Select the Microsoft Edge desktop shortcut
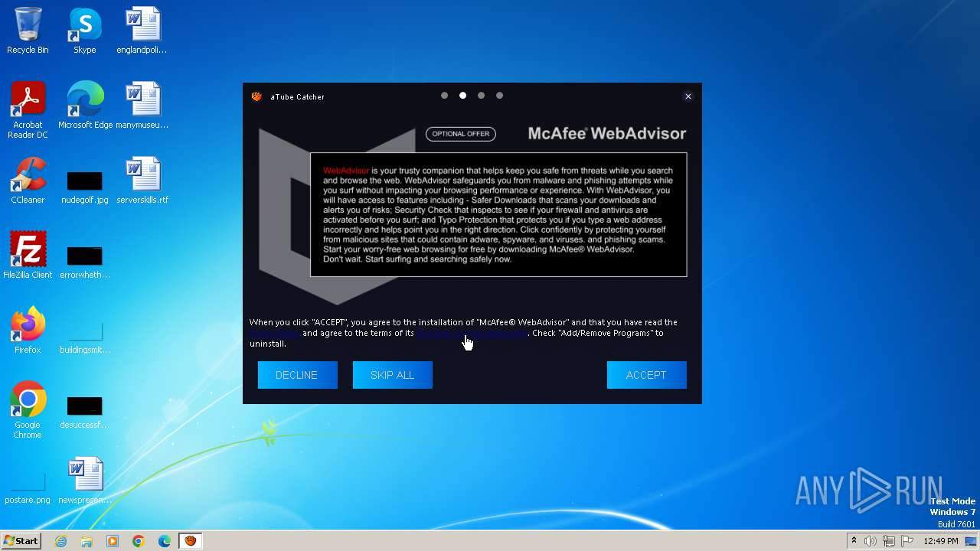The image size is (980, 551). [x=85, y=106]
